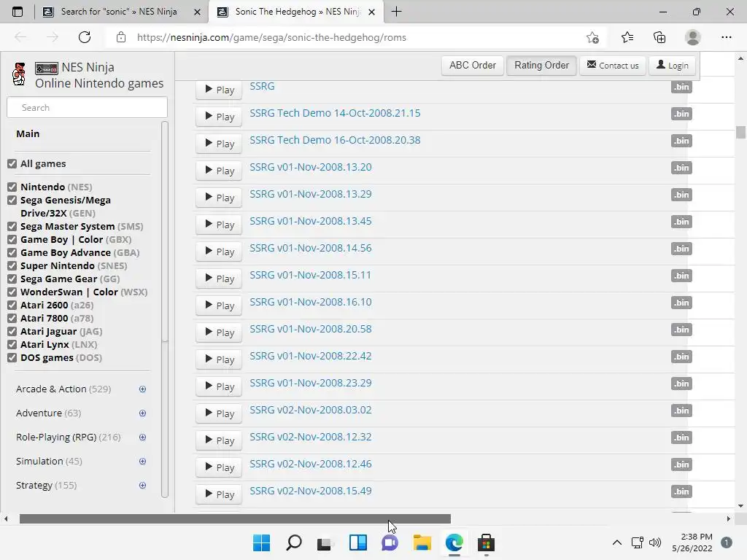
Task: Click the horizontal page scrollbar thumb
Action: pyautogui.click(x=235, y=518)
